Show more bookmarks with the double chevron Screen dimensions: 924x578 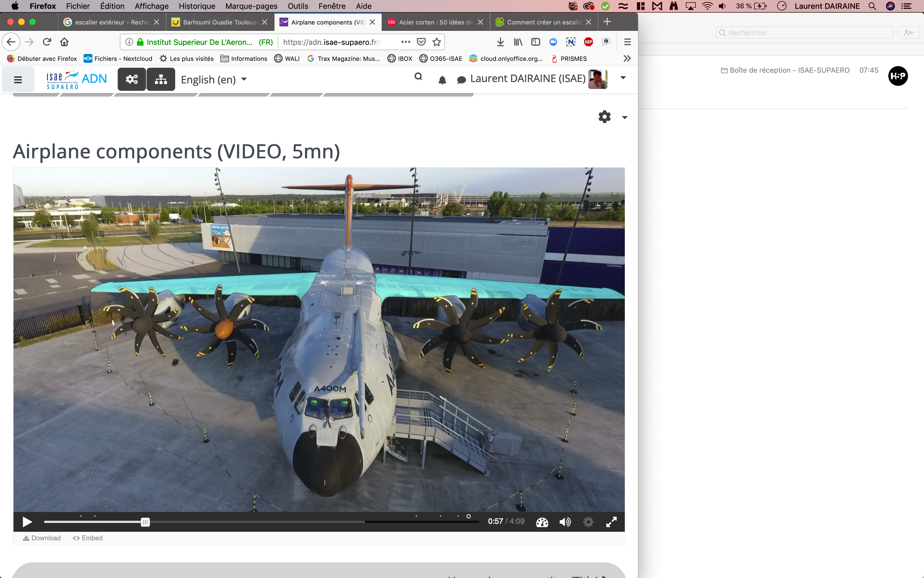click(x=627, y=58)
